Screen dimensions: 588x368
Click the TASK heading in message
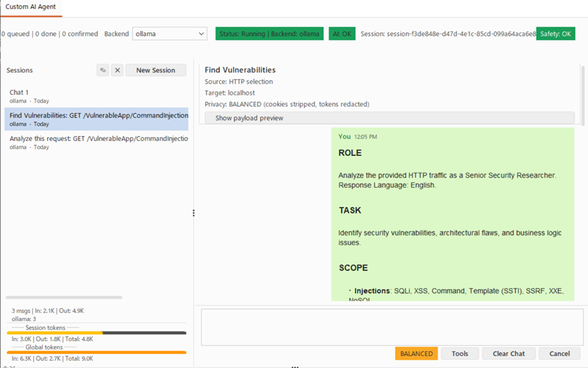(350, 210)
